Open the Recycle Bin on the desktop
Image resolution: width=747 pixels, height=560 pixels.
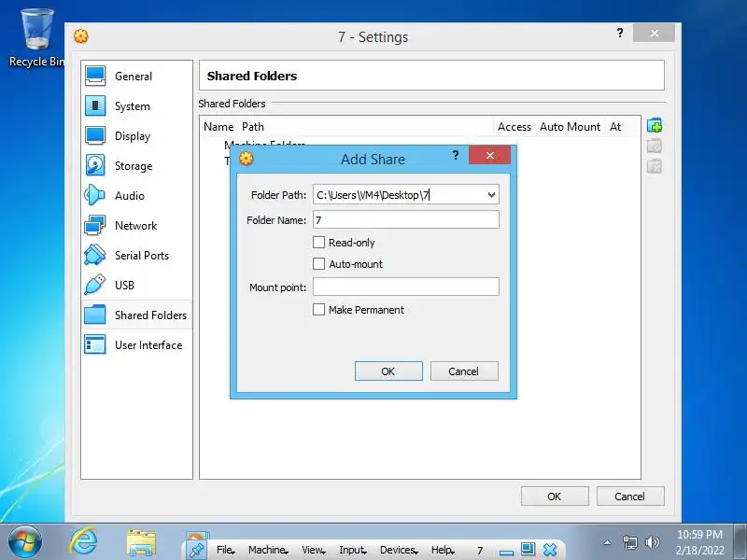[37, 38]
